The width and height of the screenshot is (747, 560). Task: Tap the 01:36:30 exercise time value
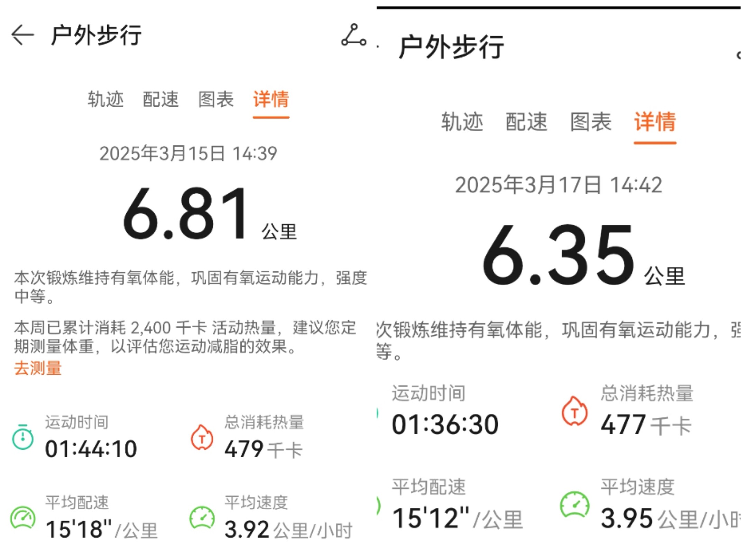pyautogui.click(x=445, y=424)
